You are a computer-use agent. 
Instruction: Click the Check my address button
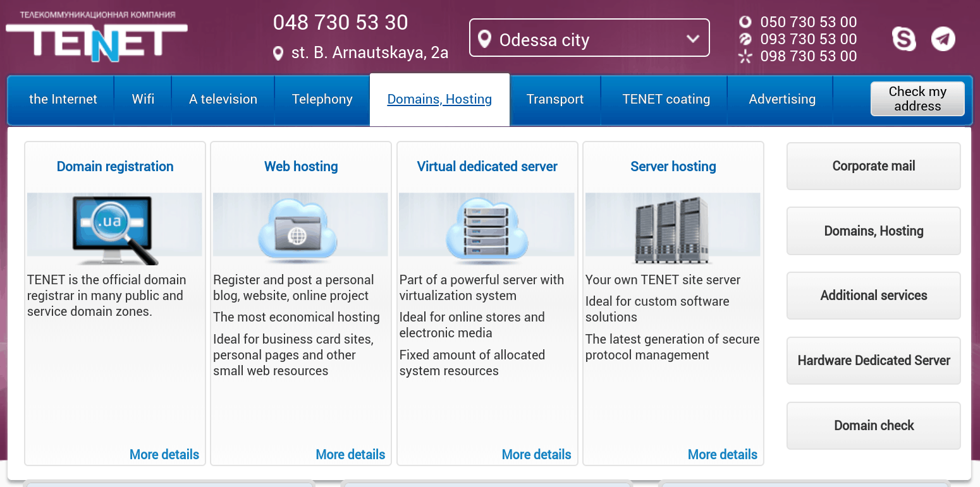[917, 99]
